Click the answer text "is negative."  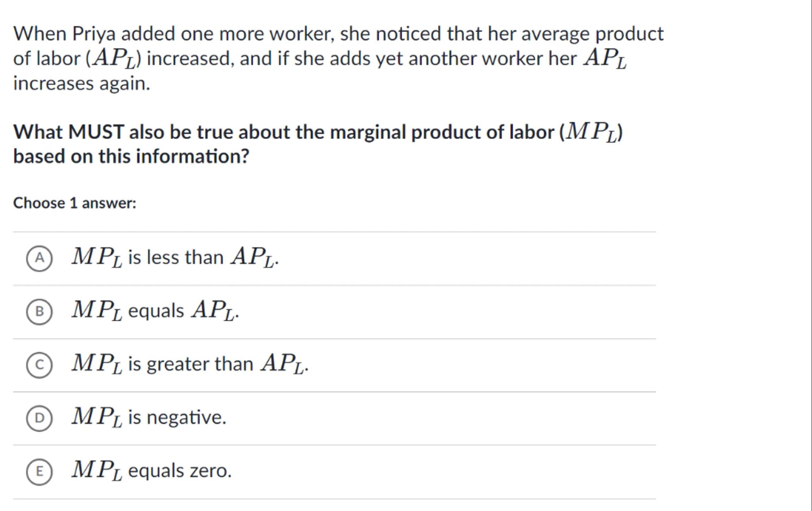pyautogui.click(x=177, y=417)
